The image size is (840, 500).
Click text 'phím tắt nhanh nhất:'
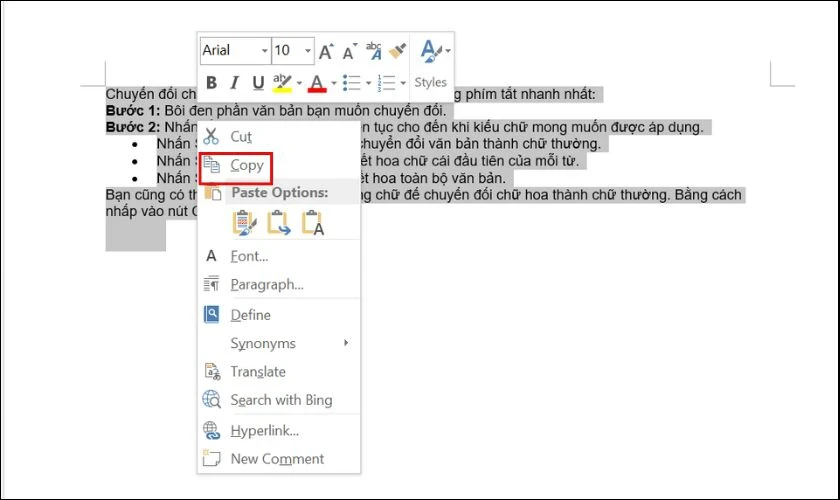[x=530, y=94]
